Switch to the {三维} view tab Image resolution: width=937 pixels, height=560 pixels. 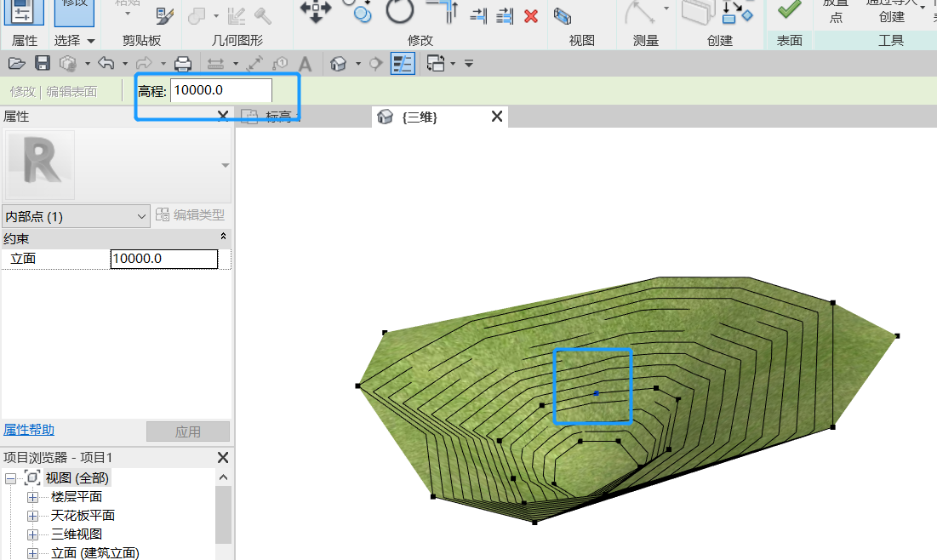pyautogui.click(x=419, y=117)
